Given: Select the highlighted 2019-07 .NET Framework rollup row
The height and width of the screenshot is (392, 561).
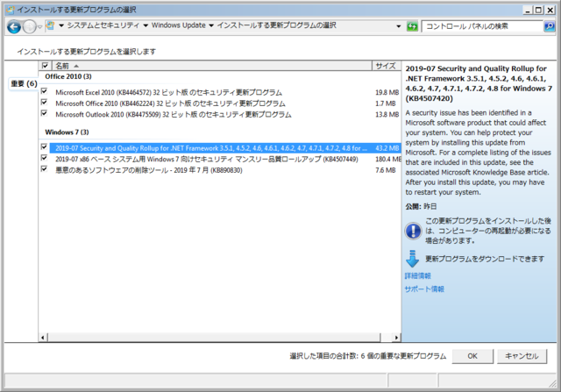Looking at the screenshot, I should pos(224,148).
